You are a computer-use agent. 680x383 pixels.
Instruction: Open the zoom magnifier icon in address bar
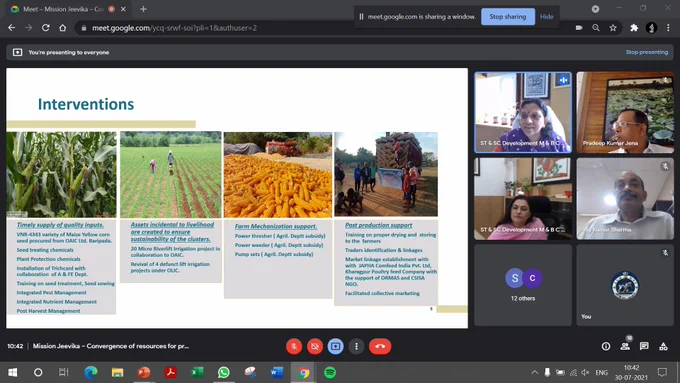pos(596,28)
